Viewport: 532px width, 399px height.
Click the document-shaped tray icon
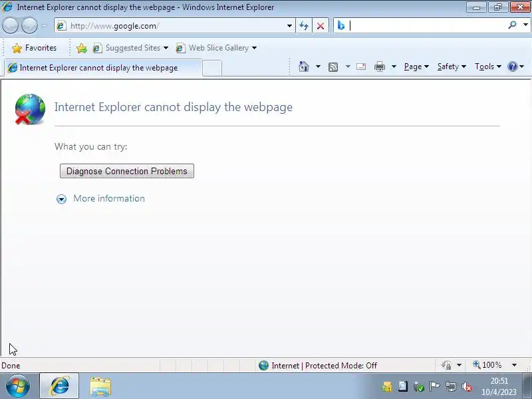point(403,386)
